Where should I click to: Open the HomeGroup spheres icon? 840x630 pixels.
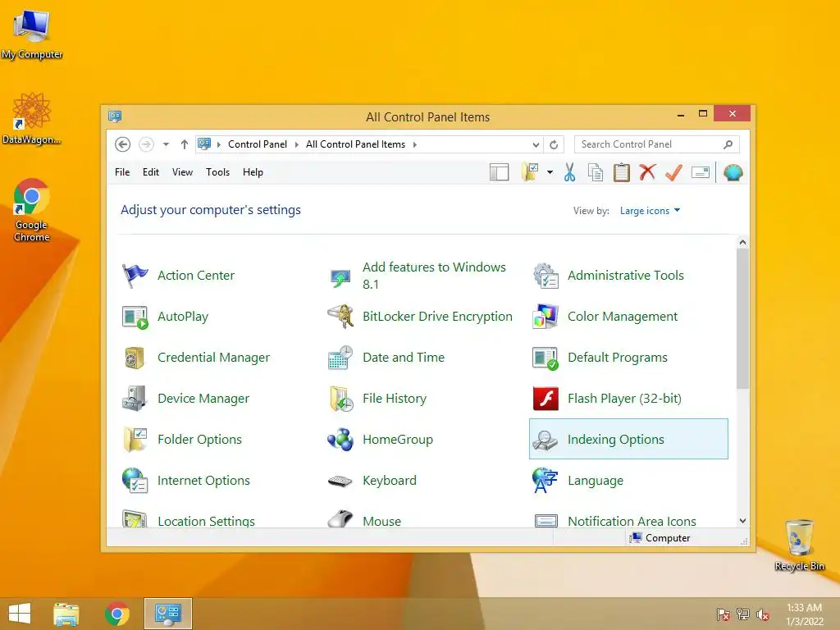pyautogui.click(x=340, y=440)
